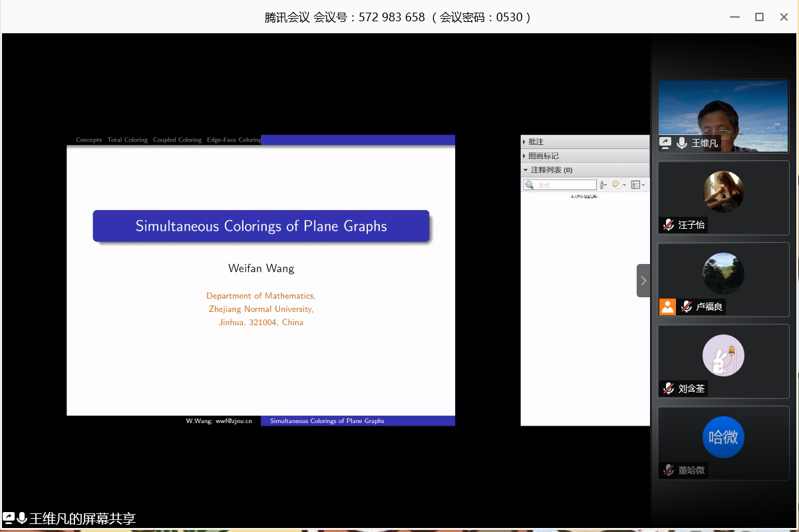Click the screen-share icon on 王维凡's video tile
Screen dimensions: 799x532
(x=665, y=143)
